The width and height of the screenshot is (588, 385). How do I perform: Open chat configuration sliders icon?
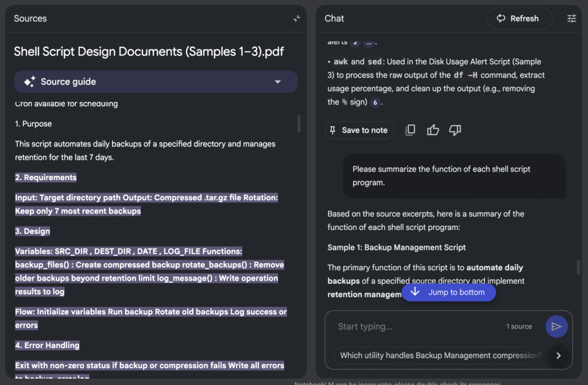click(571, 18)
